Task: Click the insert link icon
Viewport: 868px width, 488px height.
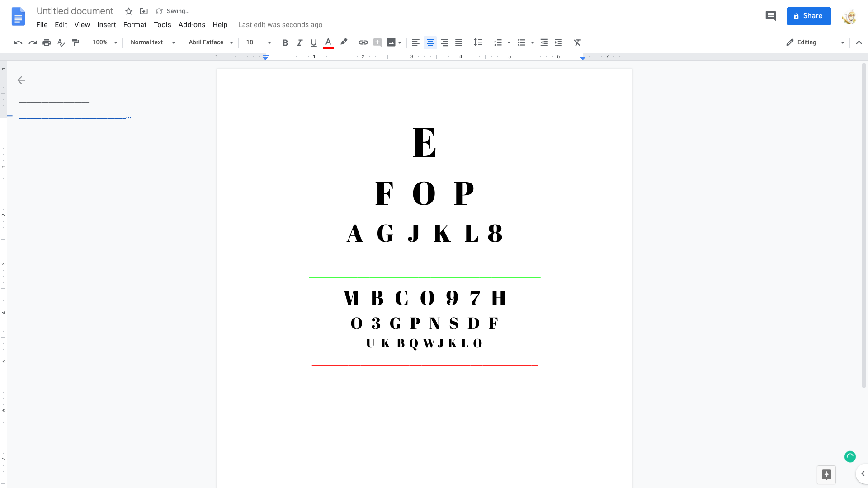Action: click(x=363, y=42)
